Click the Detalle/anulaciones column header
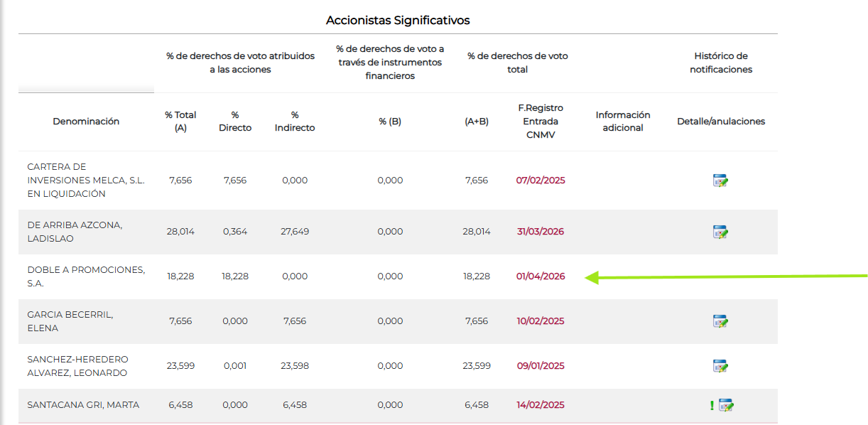This screenshot has width=868, height=425. pyautogui.click(x=721, y=122)
